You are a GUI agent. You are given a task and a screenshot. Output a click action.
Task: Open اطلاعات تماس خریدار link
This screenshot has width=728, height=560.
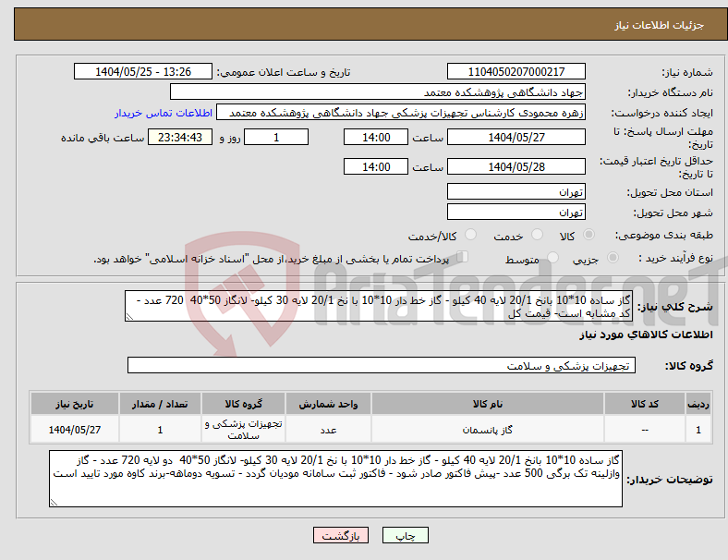(x=164, y=113)
